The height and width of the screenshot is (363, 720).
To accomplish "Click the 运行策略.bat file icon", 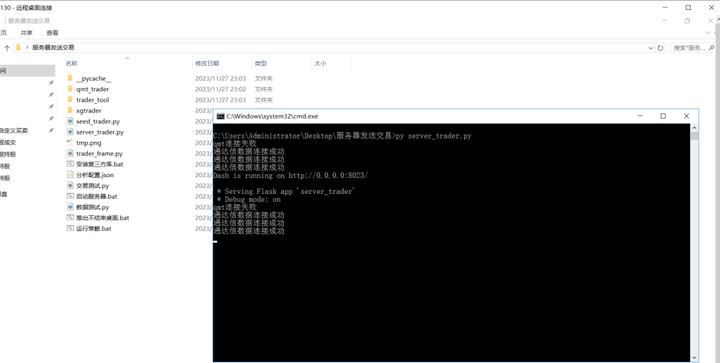I will (70, 228).
